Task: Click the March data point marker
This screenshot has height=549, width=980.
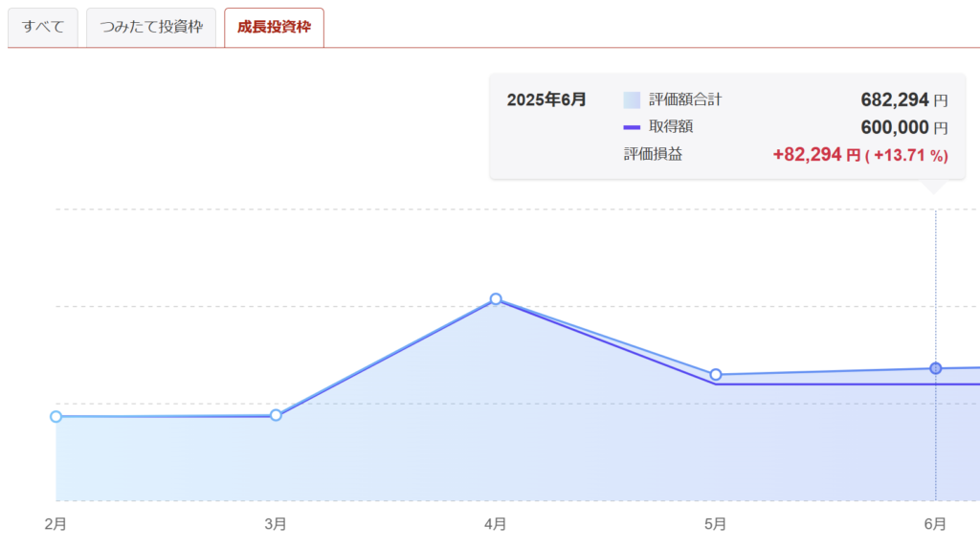Action: click(276, 415)
